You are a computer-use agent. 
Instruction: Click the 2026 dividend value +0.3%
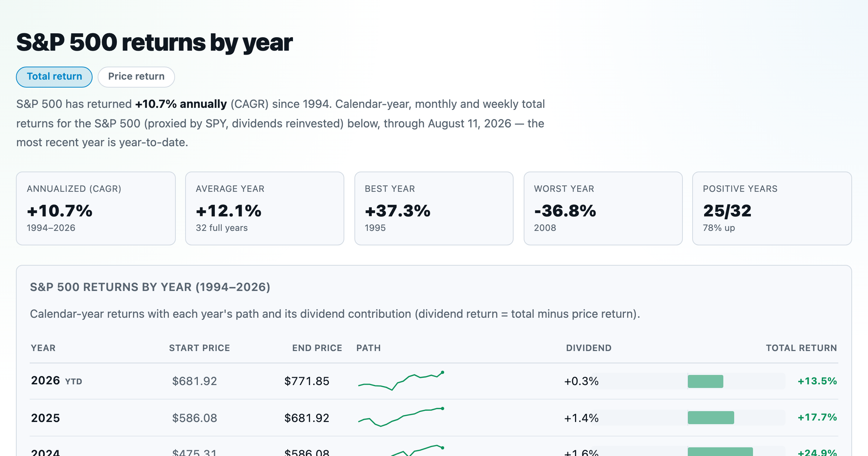[x=581, y=381]
